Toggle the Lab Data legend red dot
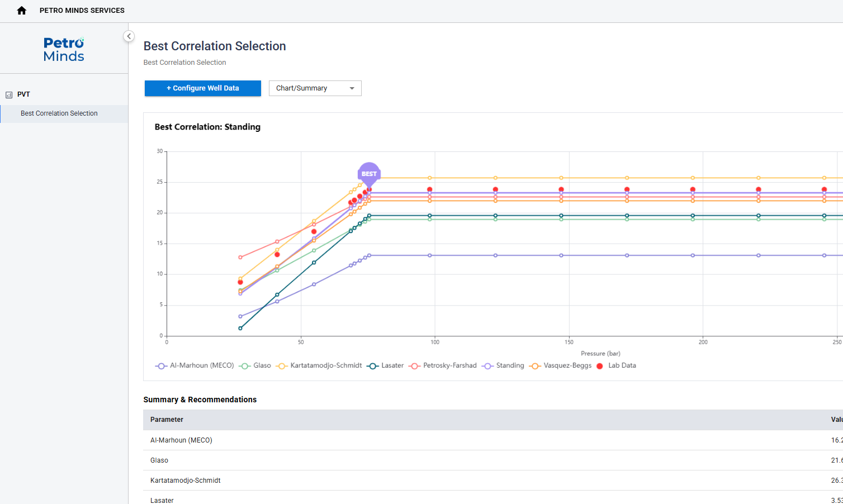This screenshot has width=843, height=504. click(600, 366)
